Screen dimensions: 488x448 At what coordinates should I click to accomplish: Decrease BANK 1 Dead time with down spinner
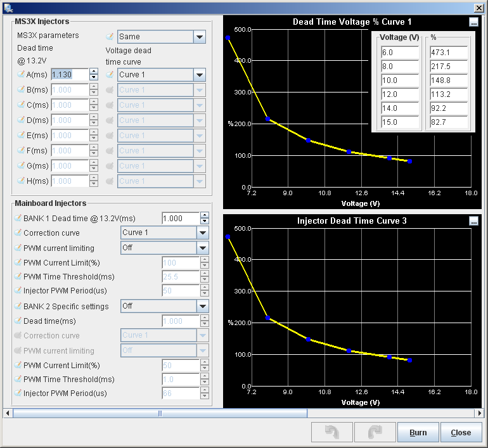(205, 221)
